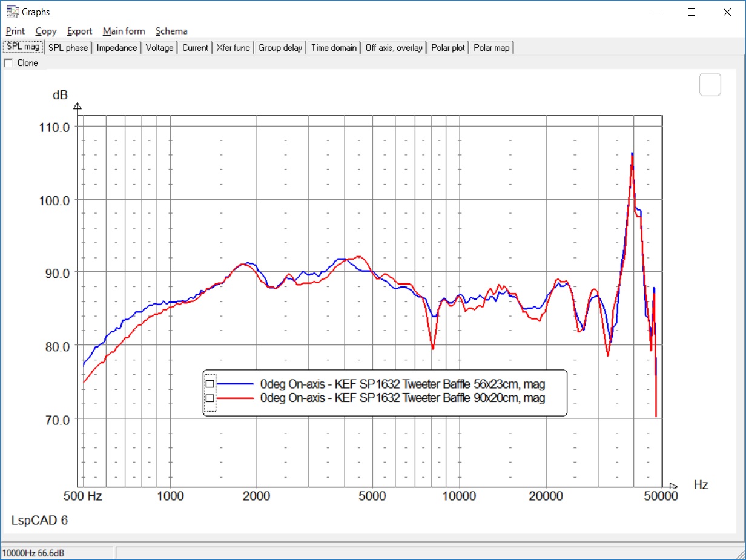Enable the Clone checkbox

(x=8, y=63)
